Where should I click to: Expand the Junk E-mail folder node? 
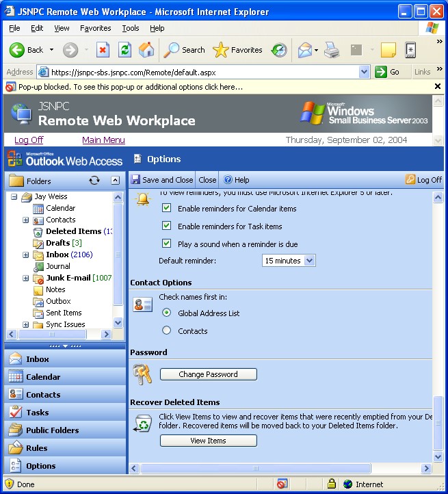25,278
